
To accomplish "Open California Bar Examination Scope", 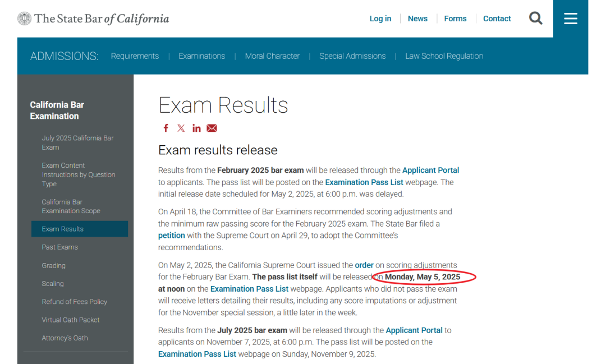I will 71,206.
